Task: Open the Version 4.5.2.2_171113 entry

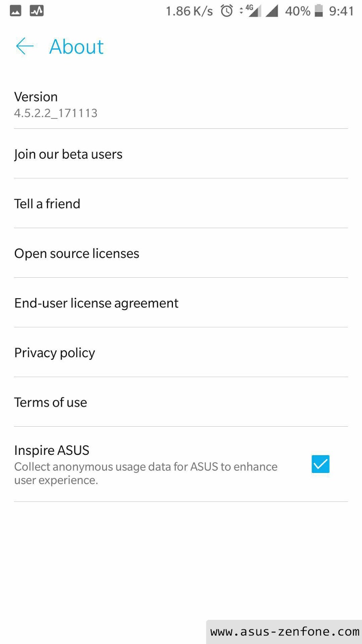Action: (181, 104)
